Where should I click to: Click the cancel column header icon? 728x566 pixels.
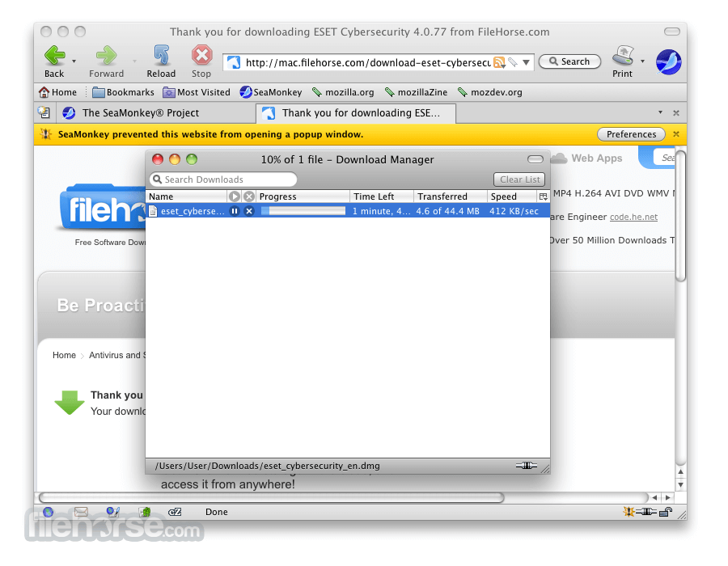pos(249,196)
